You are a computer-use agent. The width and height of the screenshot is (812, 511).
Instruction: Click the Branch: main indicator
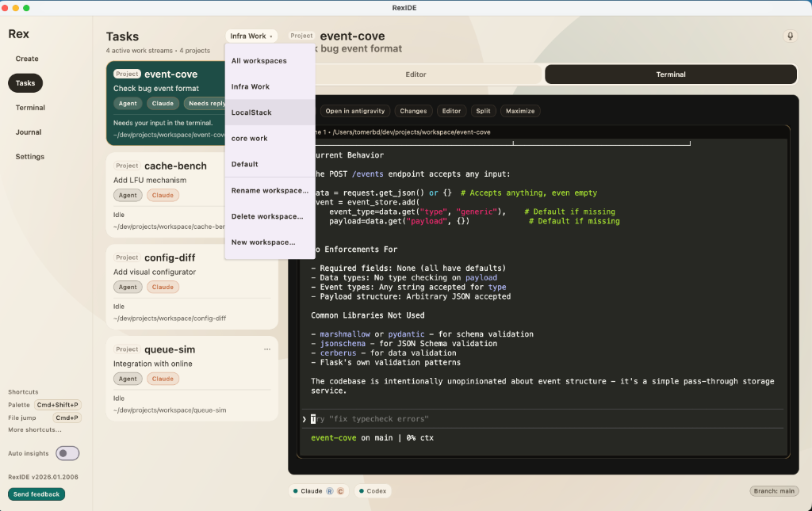coord(774,490)
